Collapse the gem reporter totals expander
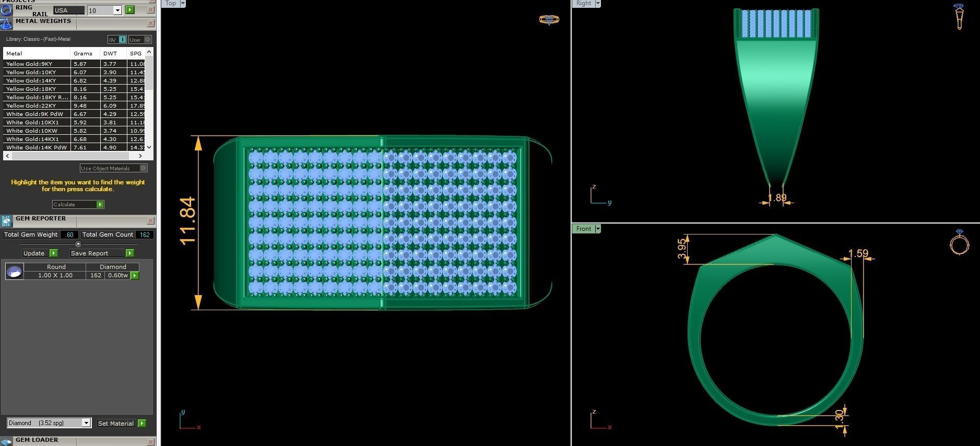The image size is (980, 446). (x=78, y=244)
